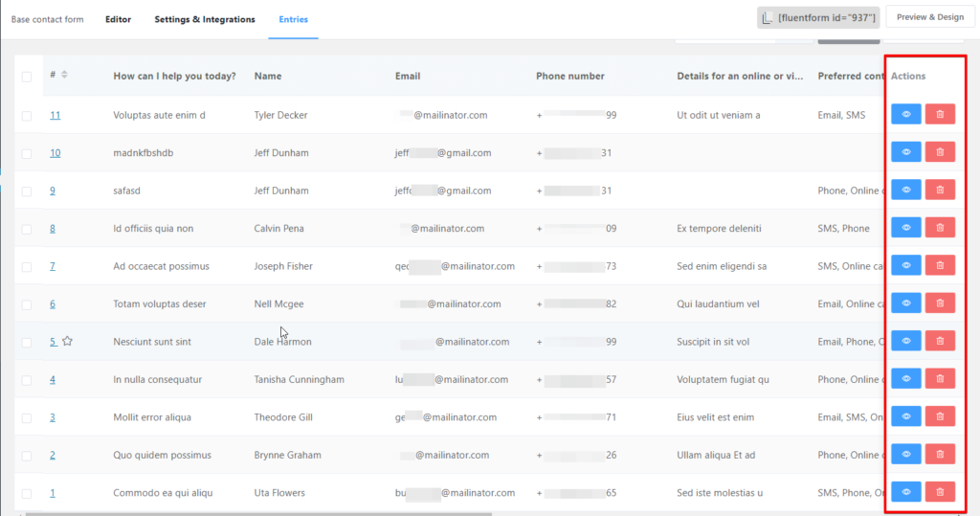Screen dimensions: 980x516
Task: Delete entry 11 using the trash icon
Action: [940, 115]
